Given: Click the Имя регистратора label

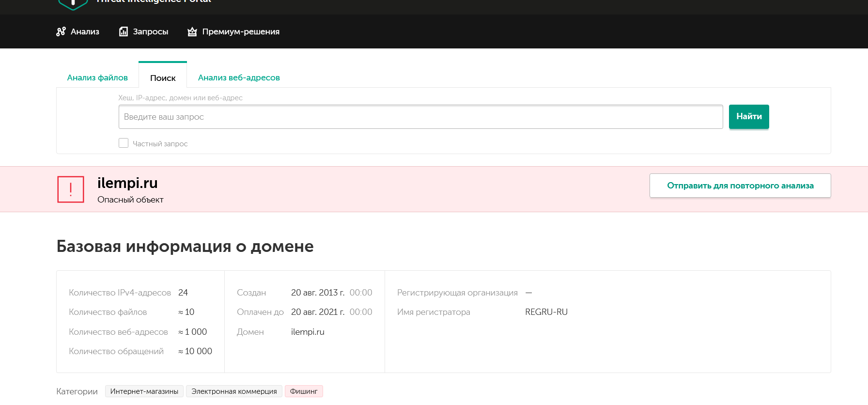Looking at the screenshot, I should tap(434, 312).
